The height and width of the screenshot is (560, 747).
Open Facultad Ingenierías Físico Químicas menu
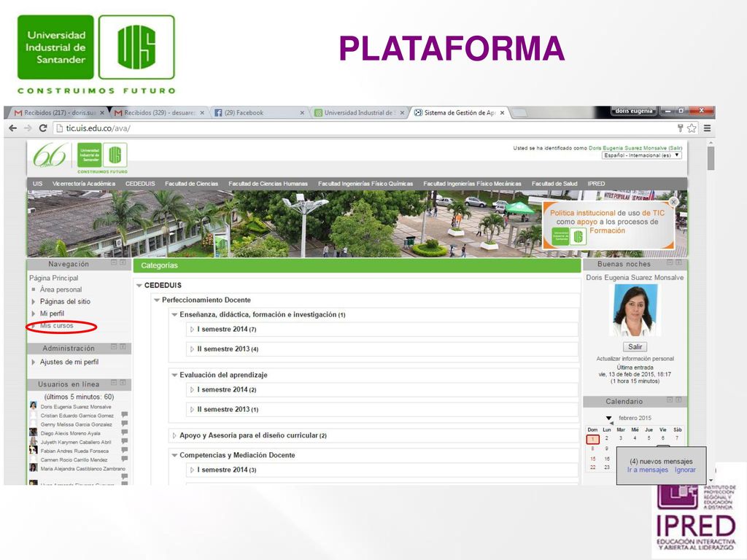click(x=365, y=183)
